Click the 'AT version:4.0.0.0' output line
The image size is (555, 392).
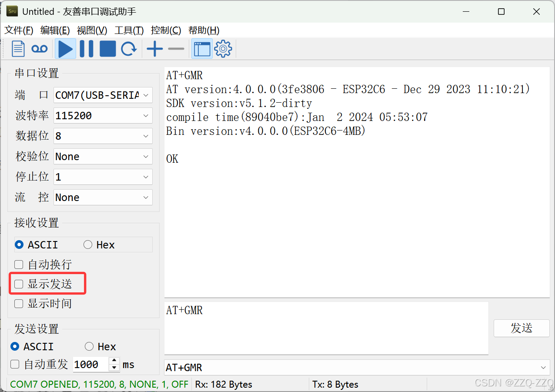(348, 90)
